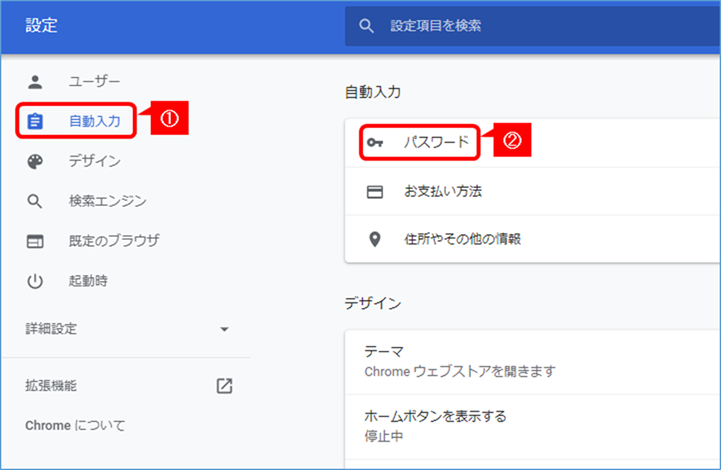Open 起動時 in the sidebar

[x=88, y=281]
